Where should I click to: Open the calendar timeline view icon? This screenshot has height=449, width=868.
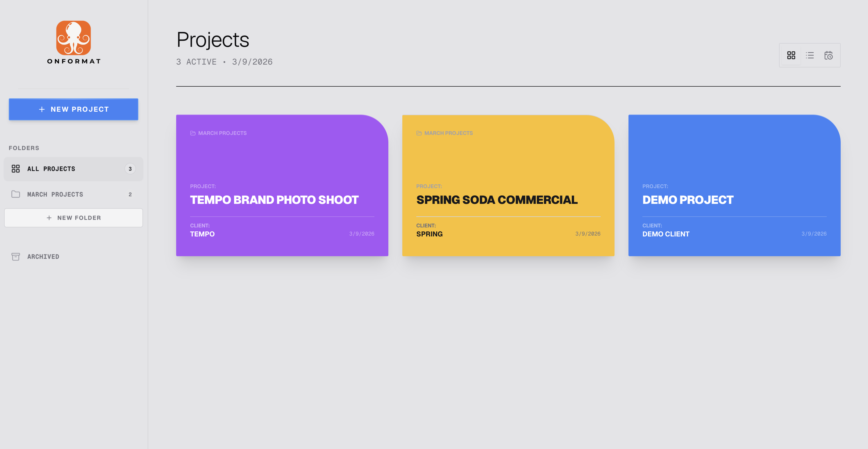828,55
